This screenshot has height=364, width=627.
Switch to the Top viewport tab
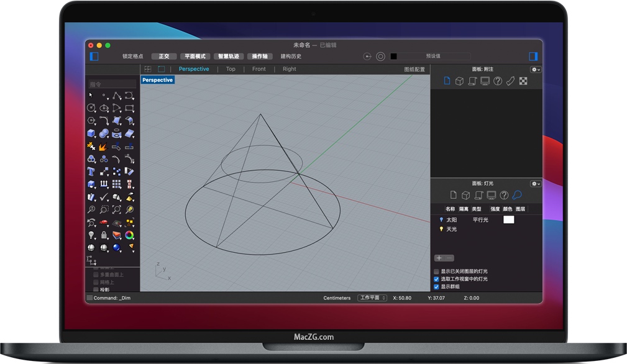pos(231,69)
